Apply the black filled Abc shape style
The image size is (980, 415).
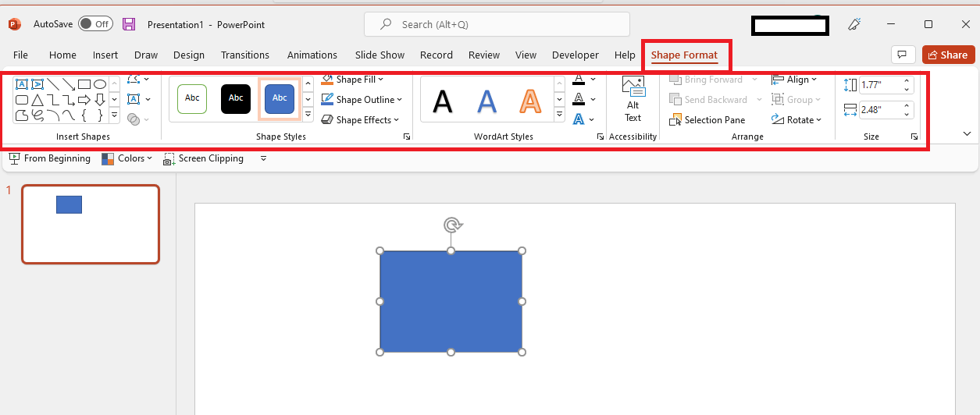click(x=236, y=99)
